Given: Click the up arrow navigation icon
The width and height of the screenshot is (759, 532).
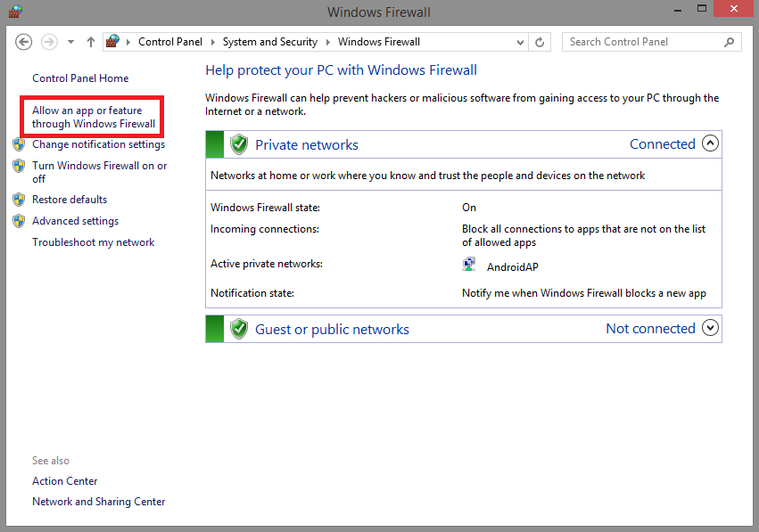Looking at the screenshot, I should (90, 42).
